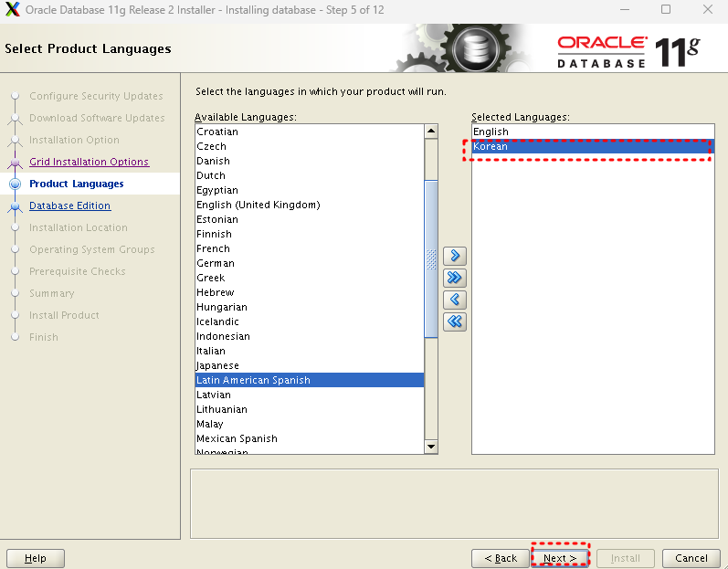This screenshot has height=569, width=728.
Task: Select German in Available Languages
Action: (310, 263)
